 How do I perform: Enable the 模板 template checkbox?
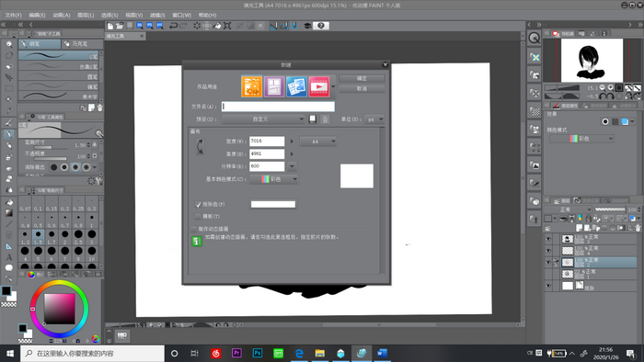tap(198, 216)
